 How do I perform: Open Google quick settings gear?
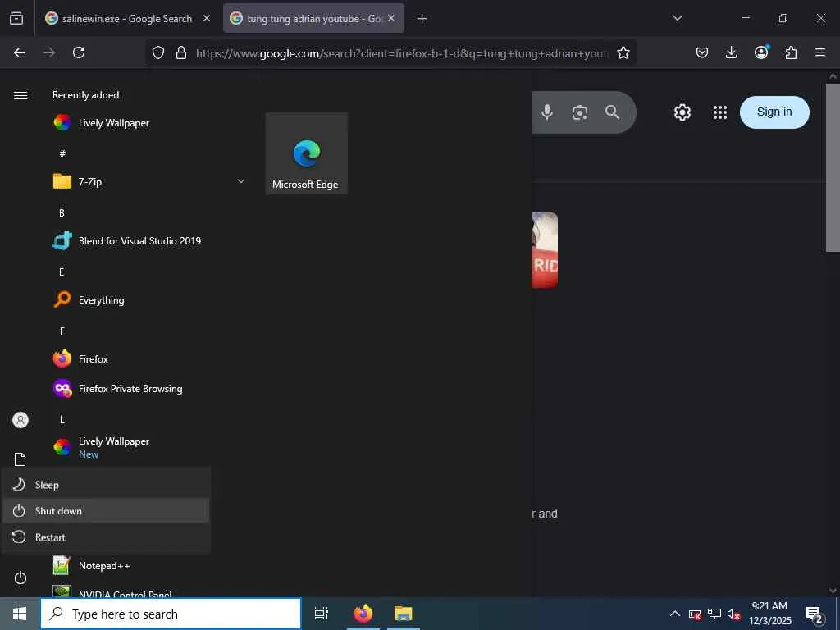[x=682, y=112]
